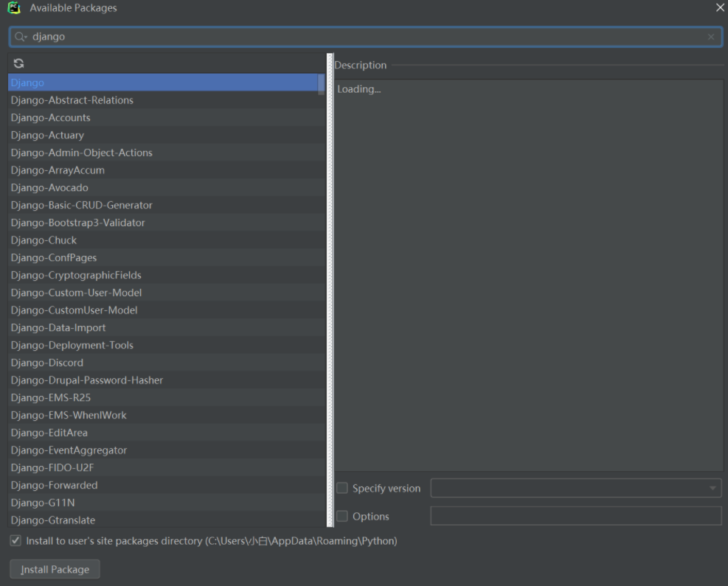Image resolution: width=728 pixels, height=586 pixels.
Task: Click the search magnifier history icon
Action: pyautogui.click(x=21, y=37)
